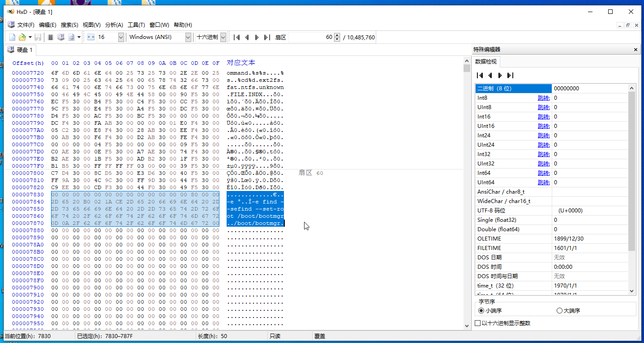Viewport: 644px width, 343px height.
Task: Go to next sector in toolbar
Action: (257, 37)
